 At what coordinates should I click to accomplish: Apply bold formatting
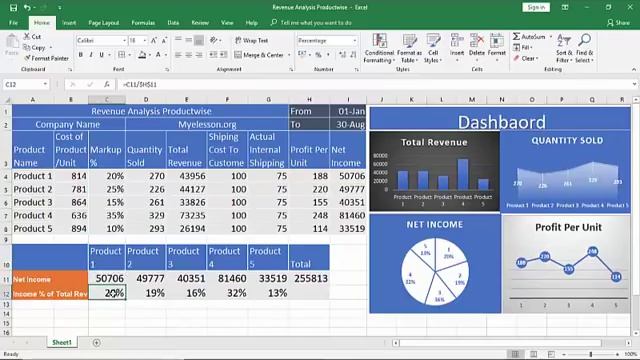click(x=80, y=55)
